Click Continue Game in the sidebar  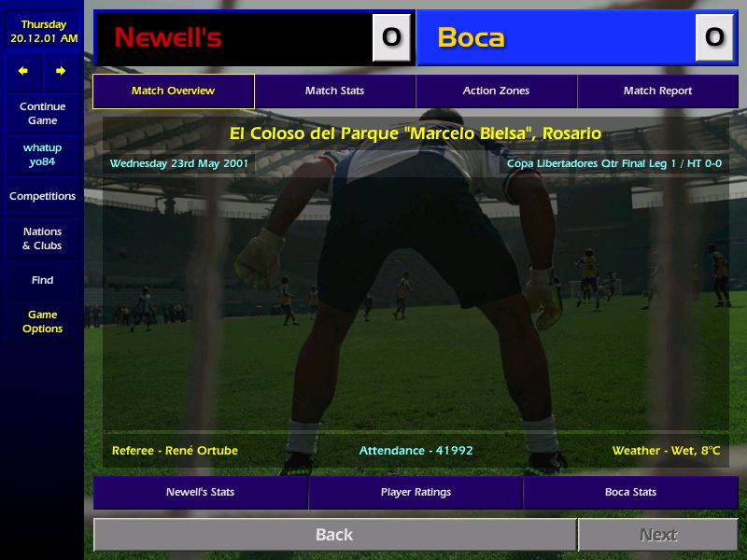coord(42,113)
